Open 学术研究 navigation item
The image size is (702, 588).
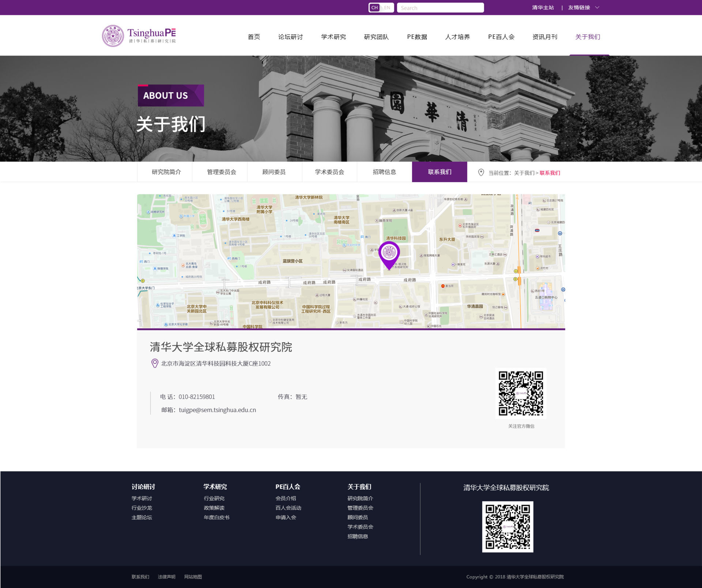coord(333,37)
